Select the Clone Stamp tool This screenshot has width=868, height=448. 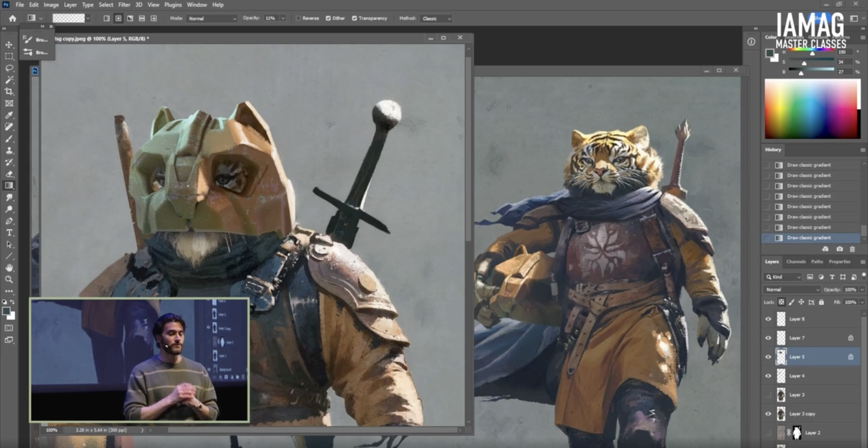tap(9, 151)
